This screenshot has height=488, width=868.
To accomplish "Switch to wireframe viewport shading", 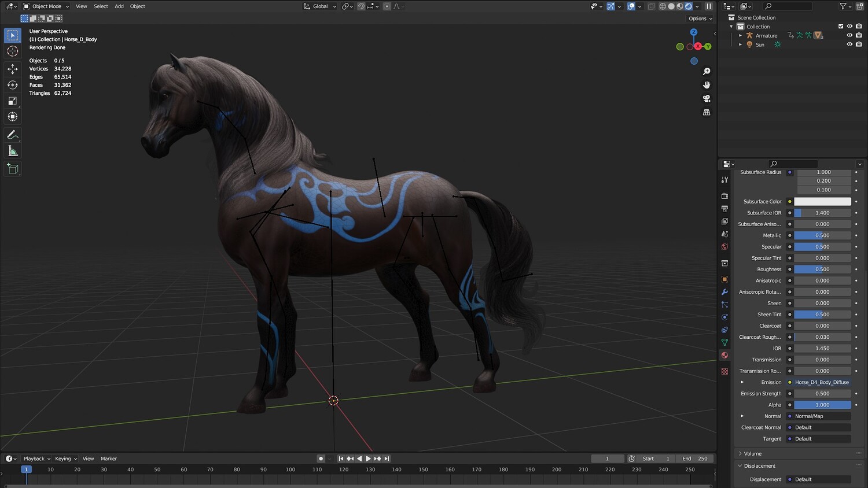I will pyautogui.click(x=663, y=6).
